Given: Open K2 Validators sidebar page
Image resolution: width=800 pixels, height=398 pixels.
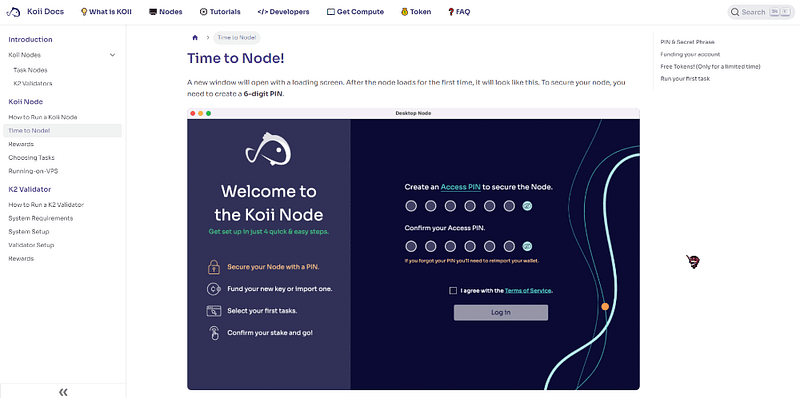Looking at the screenshot, I should pyautogui.click(x=33, y=83).
